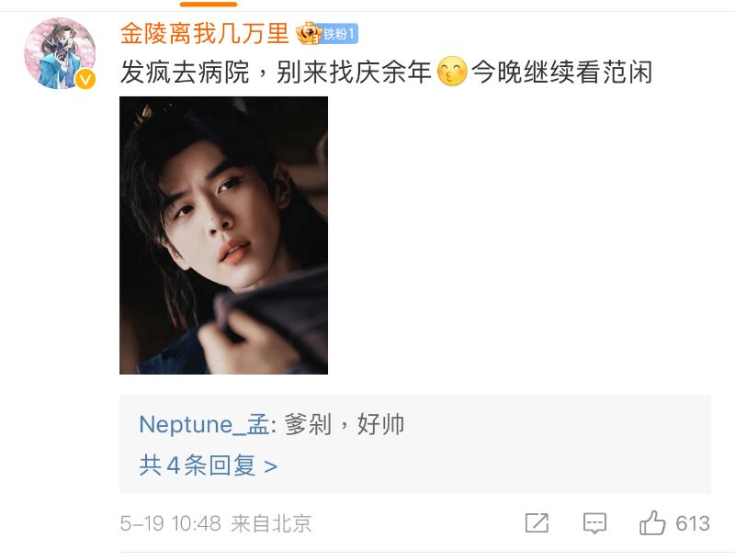Click the 5-19 10:48 timestamp
This screenshot has height=560, width=735.
coord(170,523)
